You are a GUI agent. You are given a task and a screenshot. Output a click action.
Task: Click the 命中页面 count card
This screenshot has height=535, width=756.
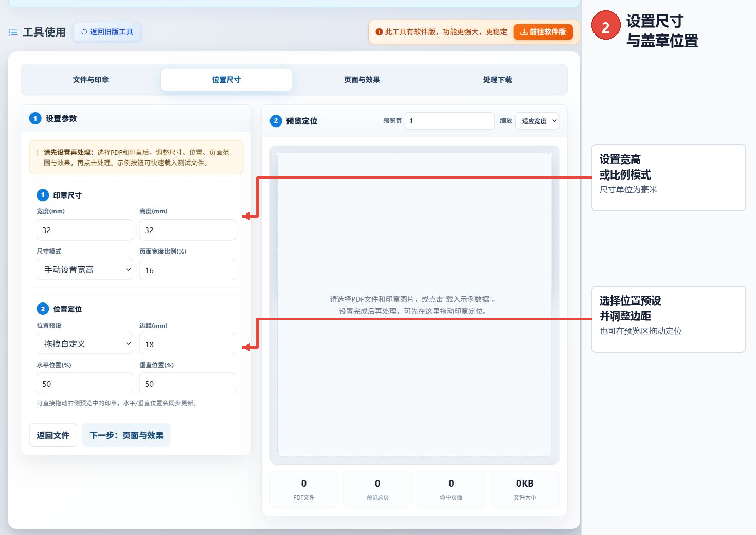[451, 489]
